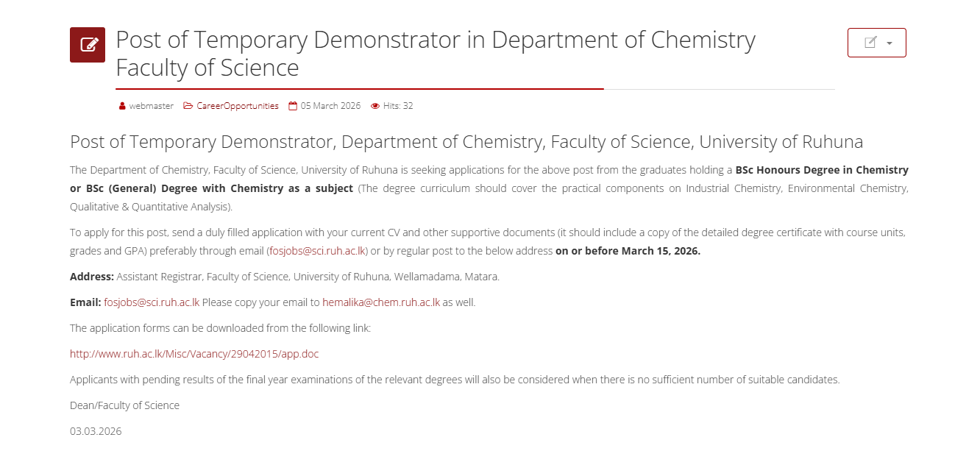Viewport: 980px width, 451px height.
Task: Click the webmaster author name
Action: tap(152, 106)
